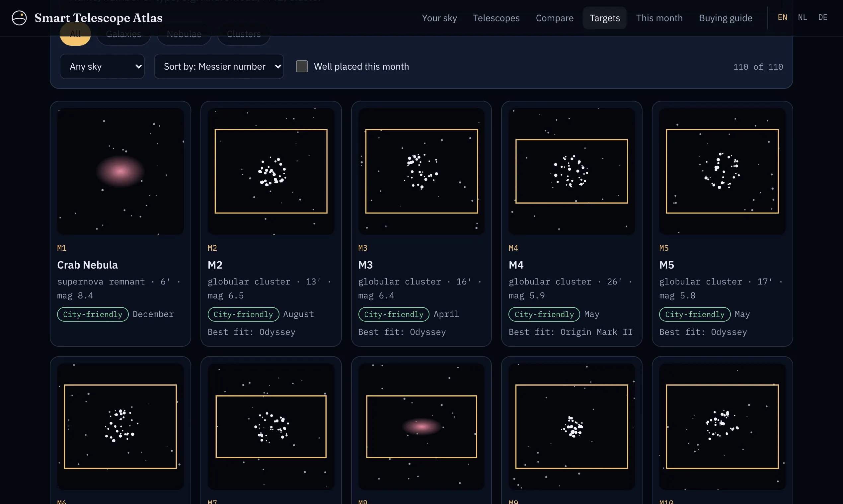Open the Telescopes nav item
Viewport: 843px width, 504px height.
click(x=496, y=18)
